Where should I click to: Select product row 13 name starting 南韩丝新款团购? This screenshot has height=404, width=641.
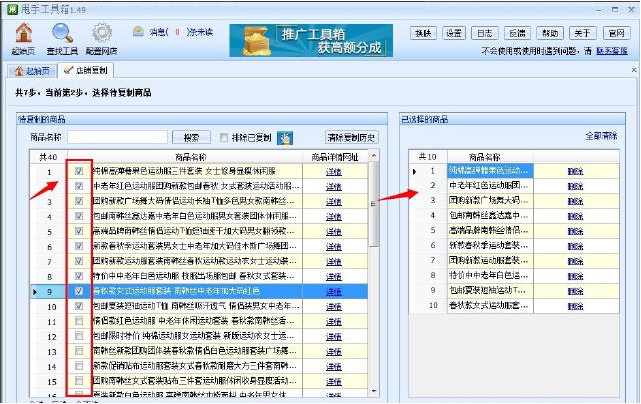pos(197,351)
